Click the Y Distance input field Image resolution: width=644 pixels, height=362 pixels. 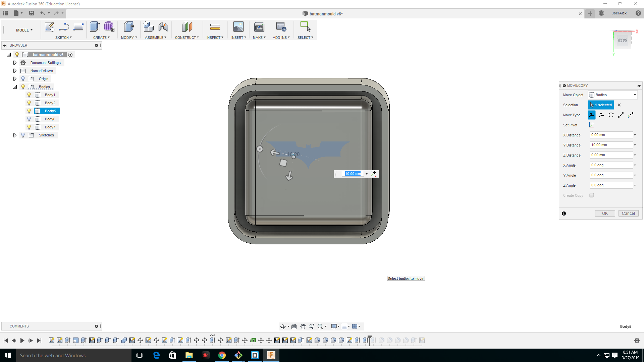tap(611, 145)
